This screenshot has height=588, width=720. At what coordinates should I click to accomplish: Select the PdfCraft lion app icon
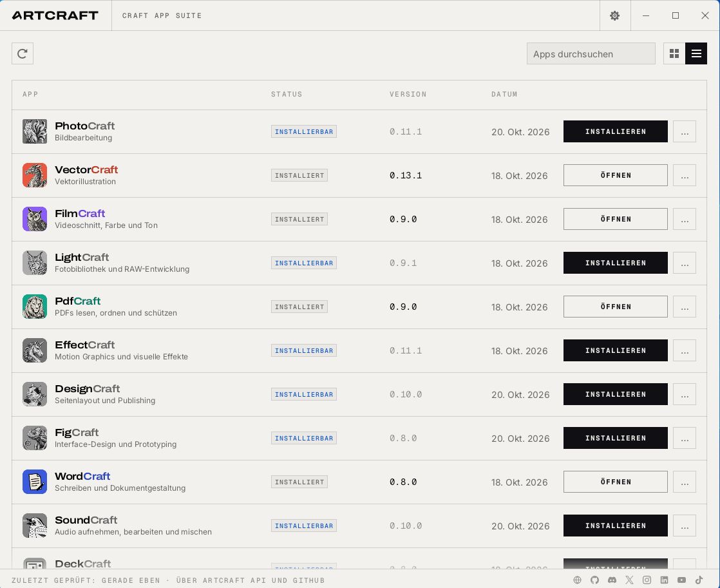point(35,307)
